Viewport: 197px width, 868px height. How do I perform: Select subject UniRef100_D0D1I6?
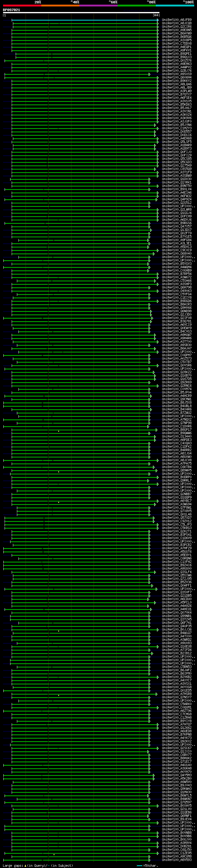tap(177, 135)
